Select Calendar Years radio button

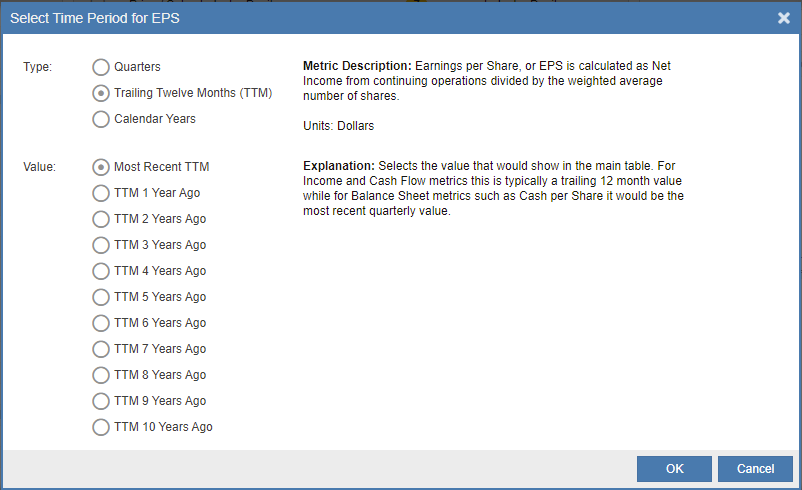pyautogui.click(x=101, y=119)
